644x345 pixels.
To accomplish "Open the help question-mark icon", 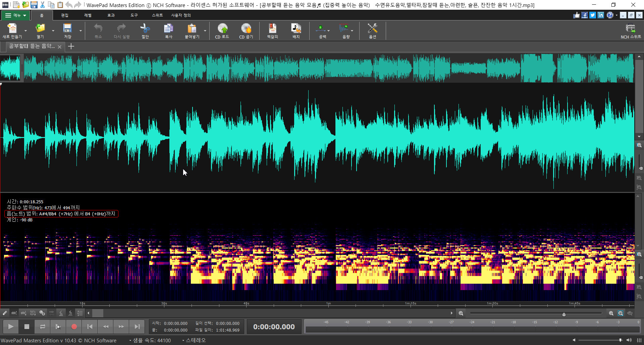I will coord(610,15).
